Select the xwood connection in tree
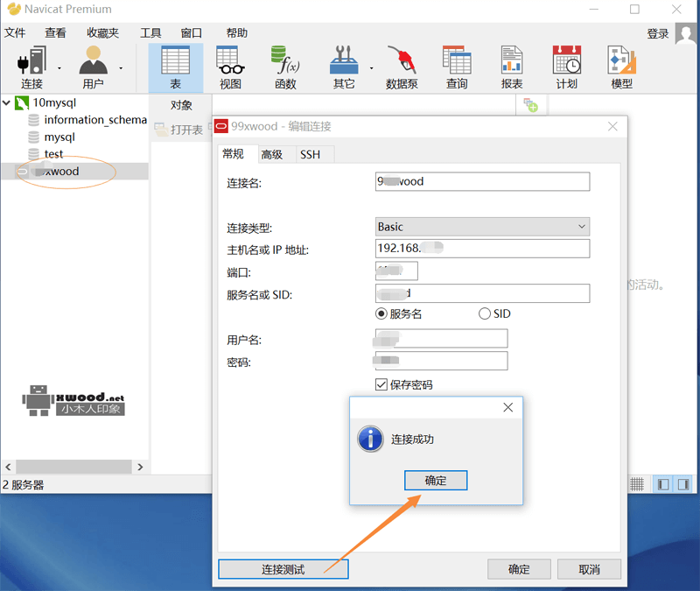 click(75, 171)
